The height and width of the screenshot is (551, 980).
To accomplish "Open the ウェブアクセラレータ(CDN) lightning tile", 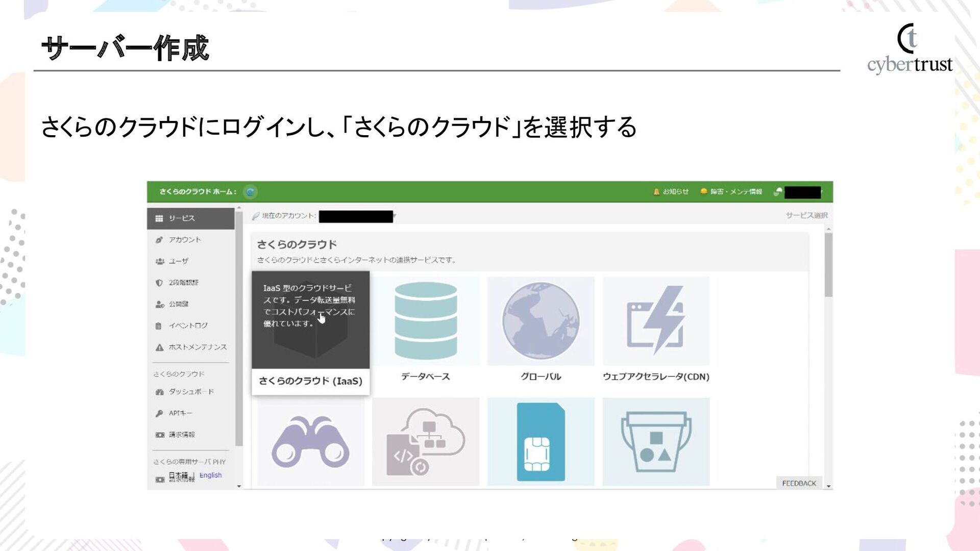I will [656, 321].
